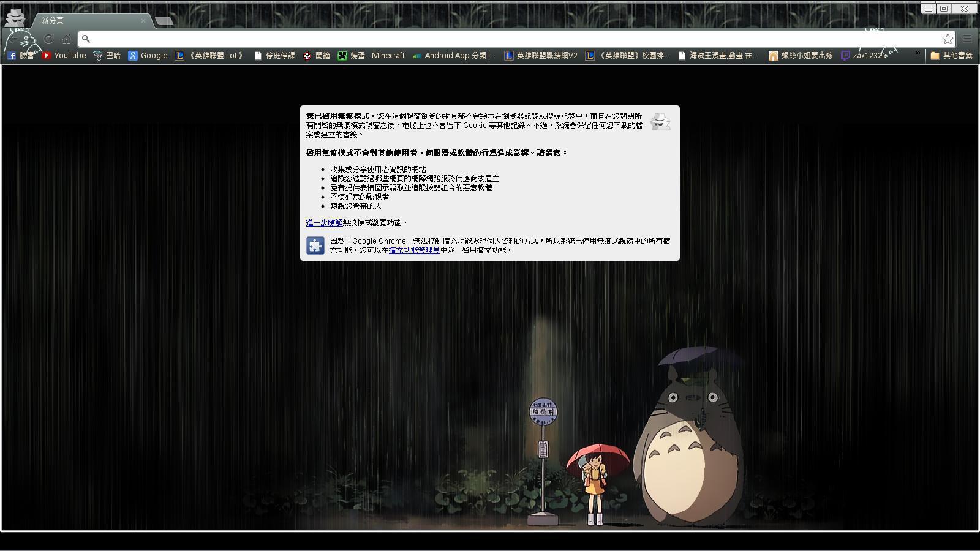
Task: Bookmark this page with the star icon
Action: pyautogui.click(x=948, y=39)
